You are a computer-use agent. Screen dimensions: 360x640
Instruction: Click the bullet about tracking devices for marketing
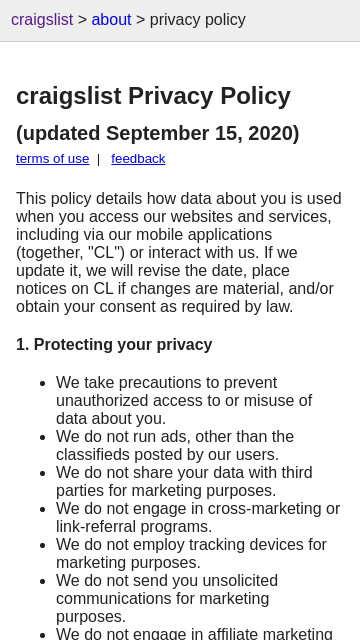pos(191,553)
